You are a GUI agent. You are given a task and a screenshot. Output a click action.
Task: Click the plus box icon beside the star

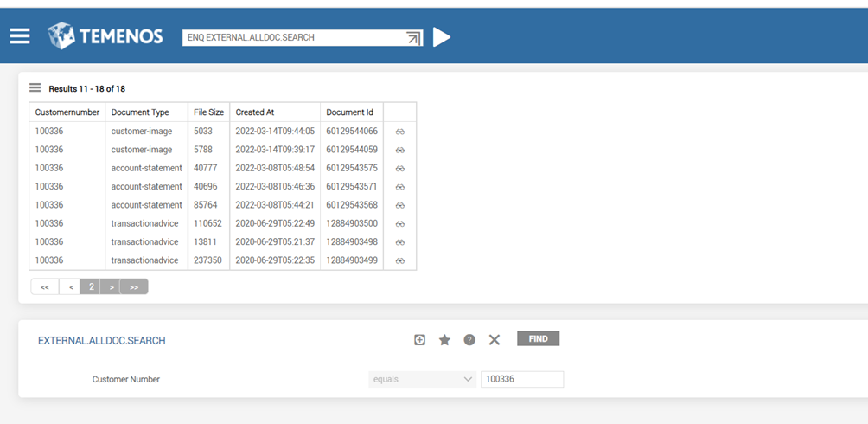[x=419, y=340]
